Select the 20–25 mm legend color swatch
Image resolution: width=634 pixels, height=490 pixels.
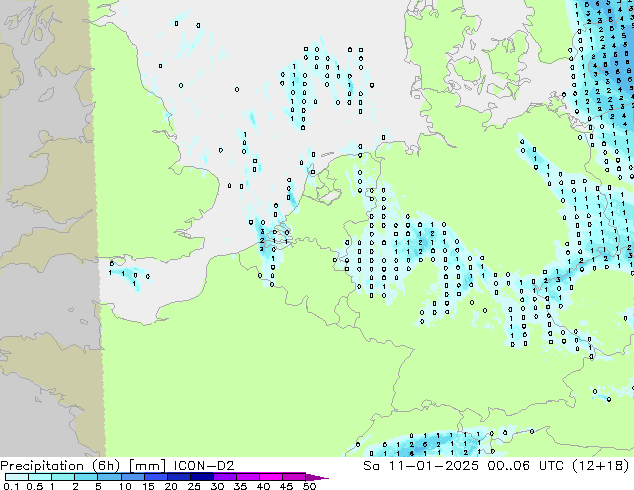pyautogui.click(x=178, y=477)
